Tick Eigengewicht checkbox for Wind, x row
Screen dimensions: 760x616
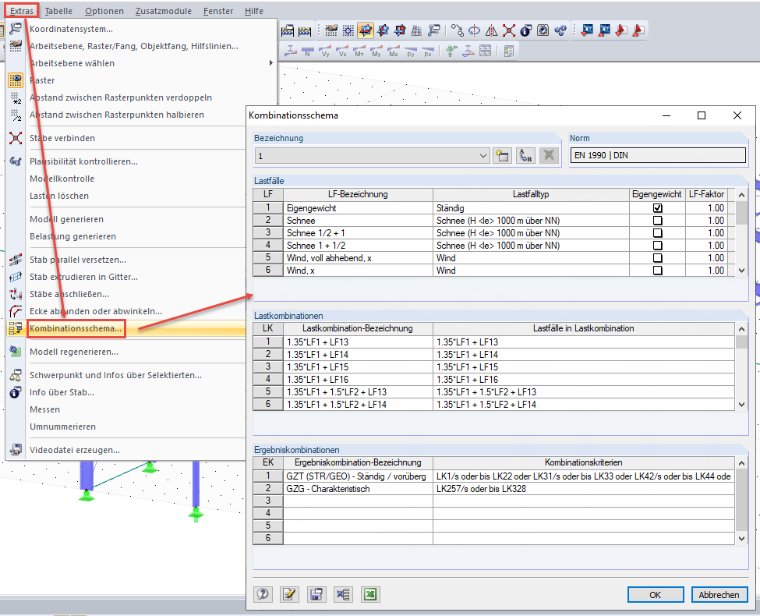657,270
